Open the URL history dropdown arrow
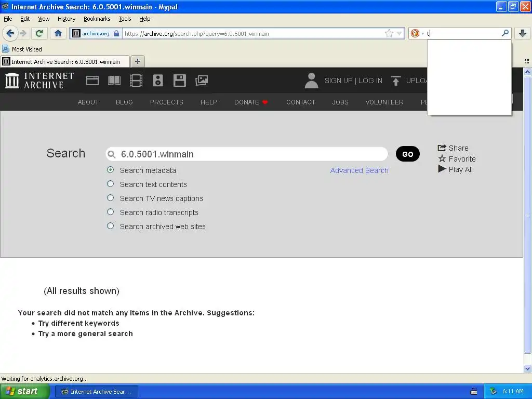This screenshot has width=532, height=399. tap(400, 33)
